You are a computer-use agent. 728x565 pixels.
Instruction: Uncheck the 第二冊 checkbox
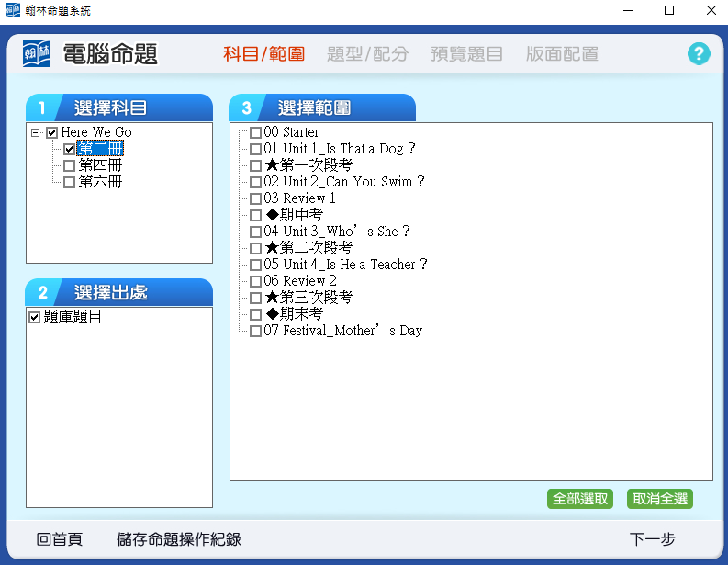(x=69, y=149)
